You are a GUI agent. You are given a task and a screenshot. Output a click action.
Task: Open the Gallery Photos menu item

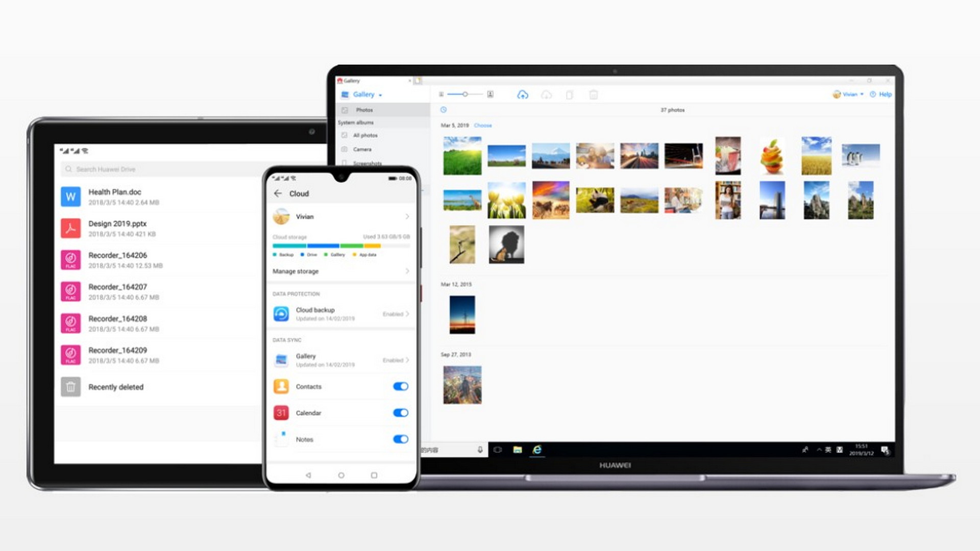[363, 110]
